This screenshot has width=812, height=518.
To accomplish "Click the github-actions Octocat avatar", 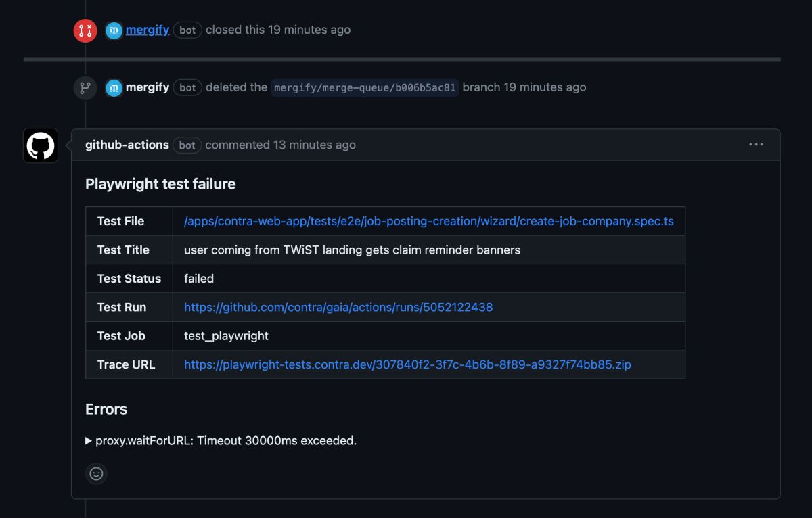I will point(41,145).
